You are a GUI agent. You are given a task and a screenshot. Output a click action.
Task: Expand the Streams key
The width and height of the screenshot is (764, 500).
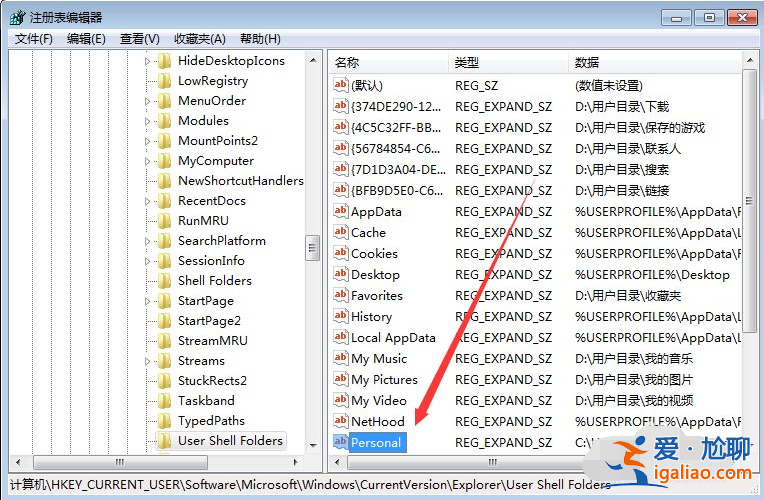(147, 361)
